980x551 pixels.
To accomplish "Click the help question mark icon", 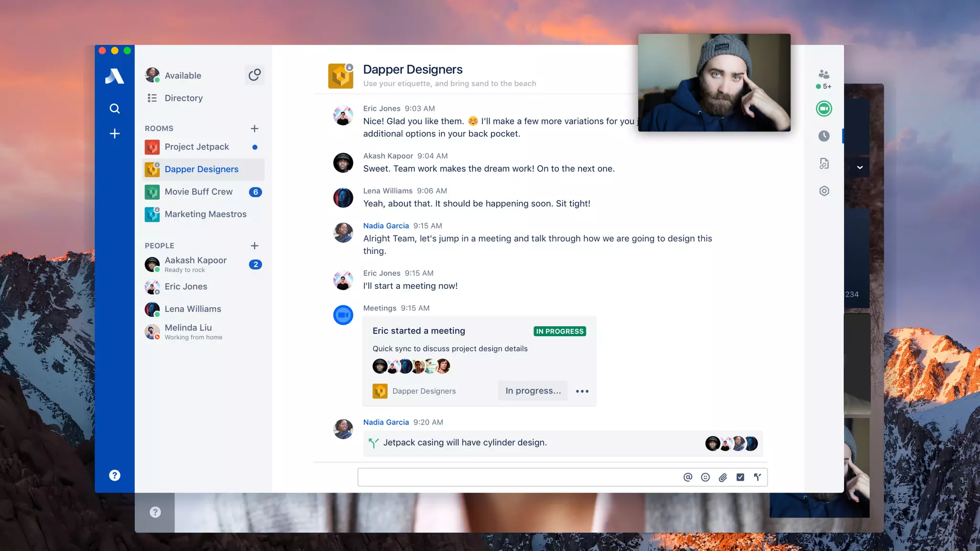I will [114, 475].
